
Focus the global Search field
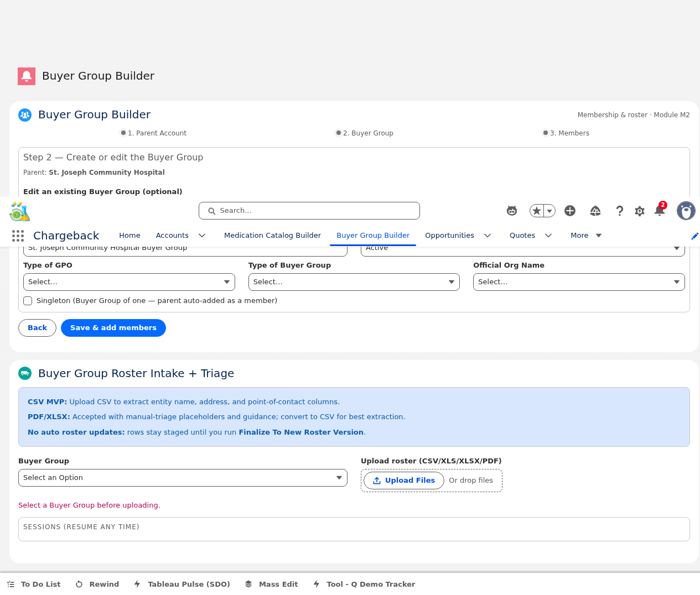(x=309, y=211)
